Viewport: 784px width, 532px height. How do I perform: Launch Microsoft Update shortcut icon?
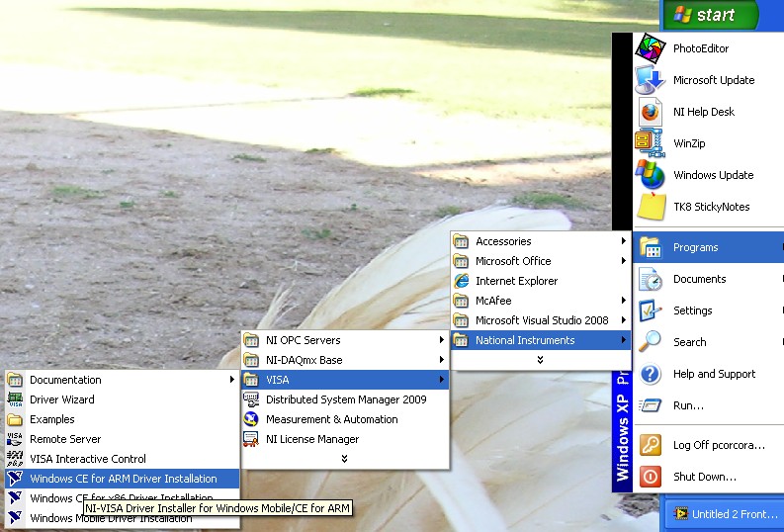click(x=650, y=80)
